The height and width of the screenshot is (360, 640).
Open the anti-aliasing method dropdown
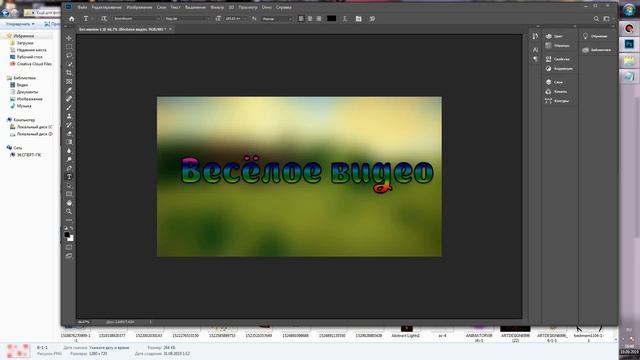click(277, 19)
